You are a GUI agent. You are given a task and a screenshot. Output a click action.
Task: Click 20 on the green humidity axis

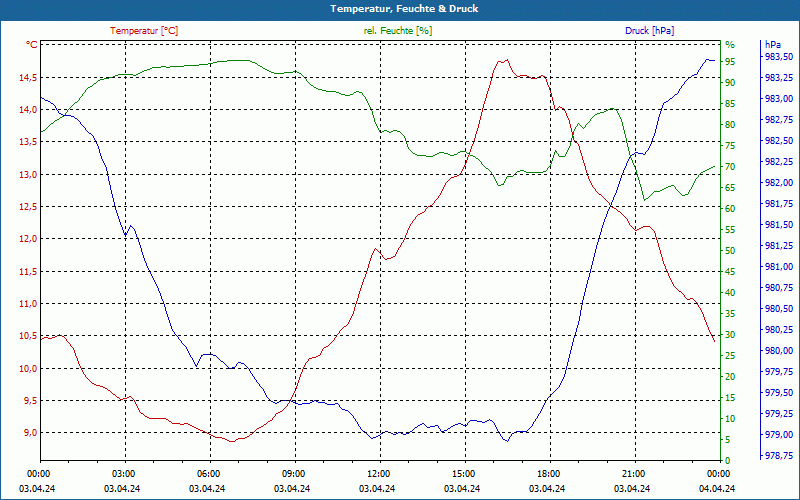(730, 377)
